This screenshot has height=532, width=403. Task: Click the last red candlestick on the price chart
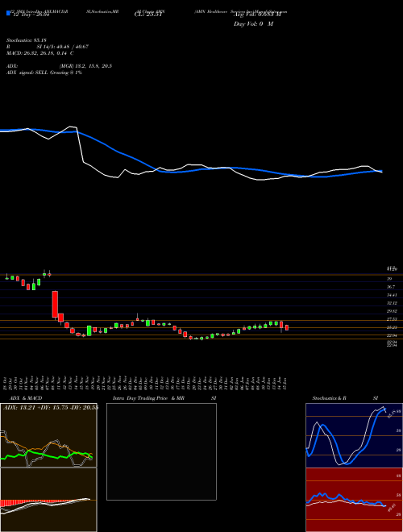click(287, 327)
